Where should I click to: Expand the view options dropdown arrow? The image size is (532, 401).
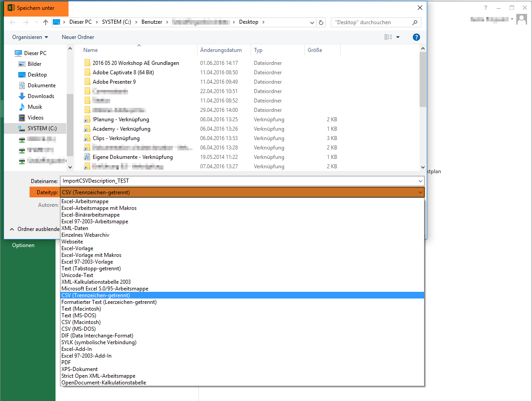coord(398,37)
